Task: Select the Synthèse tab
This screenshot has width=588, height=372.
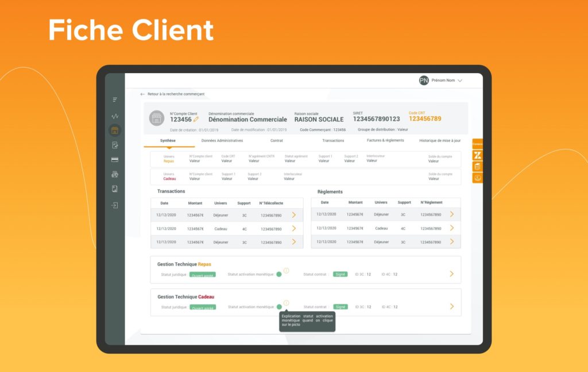Action: click(168, 141)
